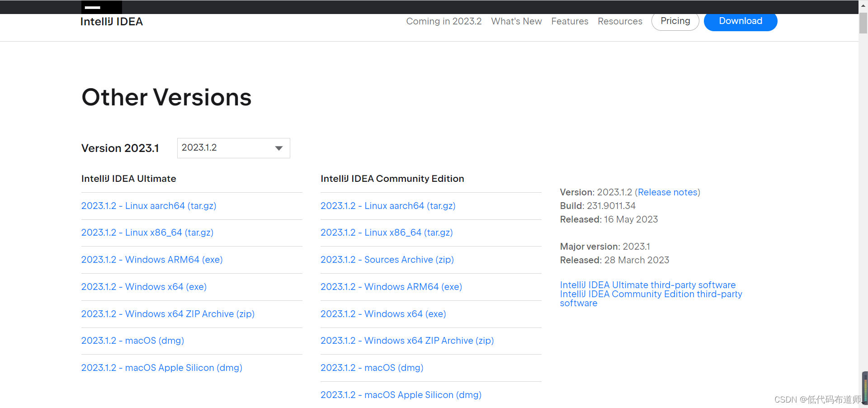The width and height of the screenshot is (868, 408).
Task: Open the What's New page
Action: coord(516,21)
